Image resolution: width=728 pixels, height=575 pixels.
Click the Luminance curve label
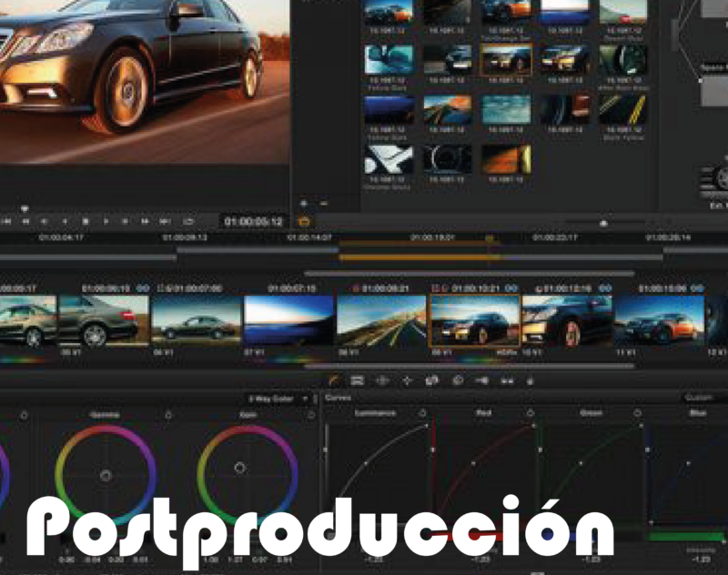pos(375,412)
